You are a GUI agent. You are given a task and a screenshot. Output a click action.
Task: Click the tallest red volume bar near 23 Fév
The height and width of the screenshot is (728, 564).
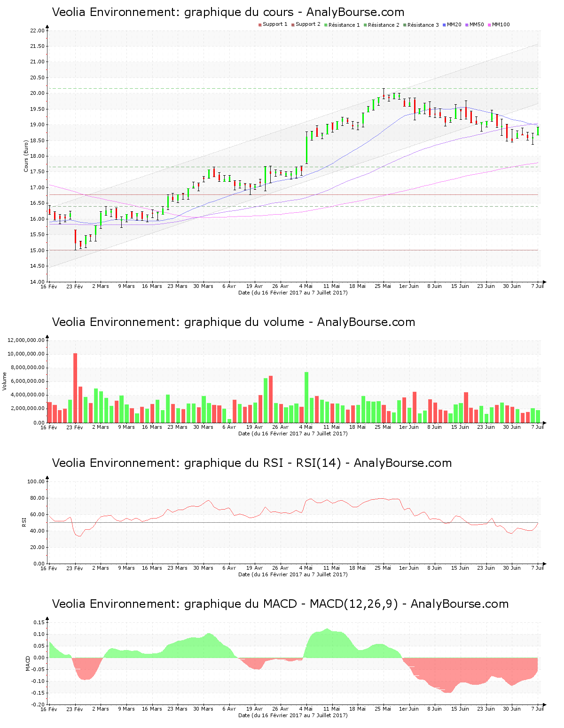[75, 388]
